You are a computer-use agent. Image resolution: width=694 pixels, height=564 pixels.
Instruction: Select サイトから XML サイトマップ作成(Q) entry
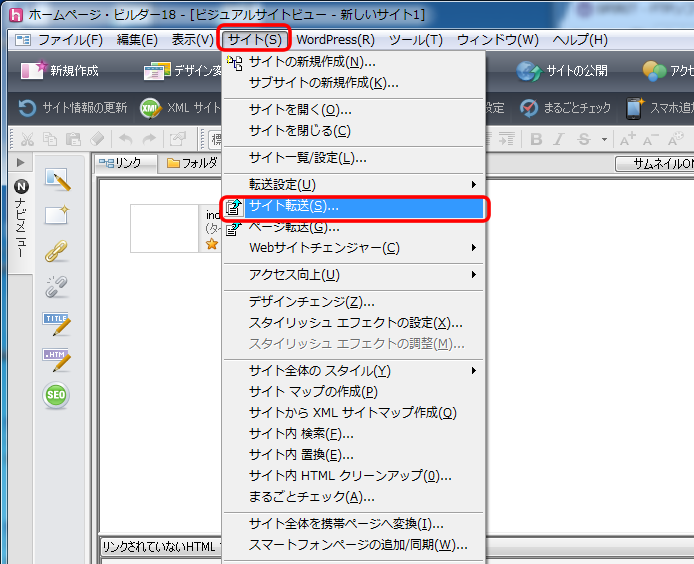pos(353,413)
